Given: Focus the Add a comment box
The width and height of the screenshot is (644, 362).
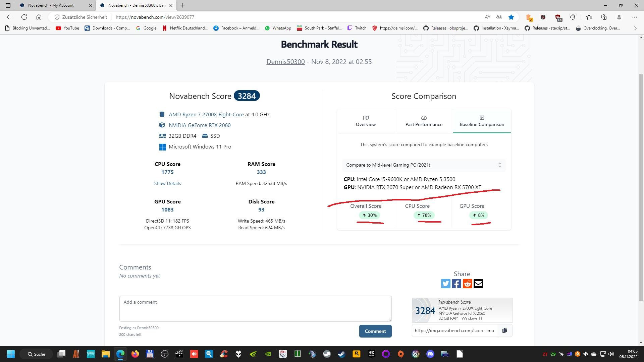Looking at the screenshot, I should (x=255, y=309).
